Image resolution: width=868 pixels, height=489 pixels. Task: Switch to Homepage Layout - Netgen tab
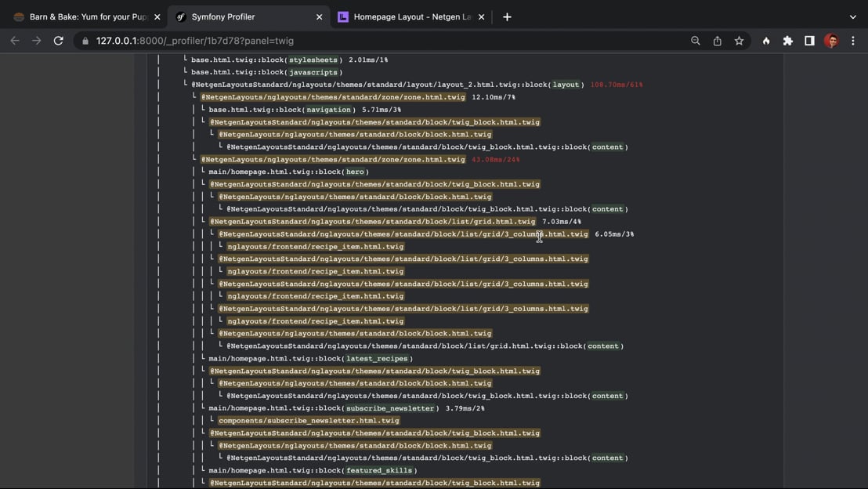(x=407, y=16)
